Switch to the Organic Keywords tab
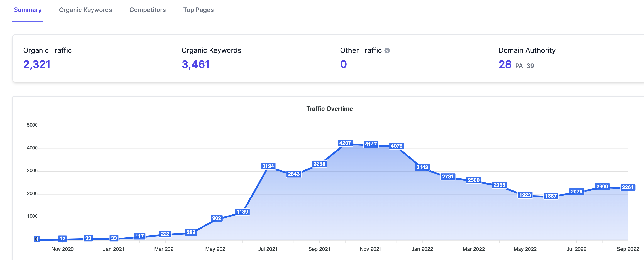The image size is (644, 260). (x=85, y=10)
